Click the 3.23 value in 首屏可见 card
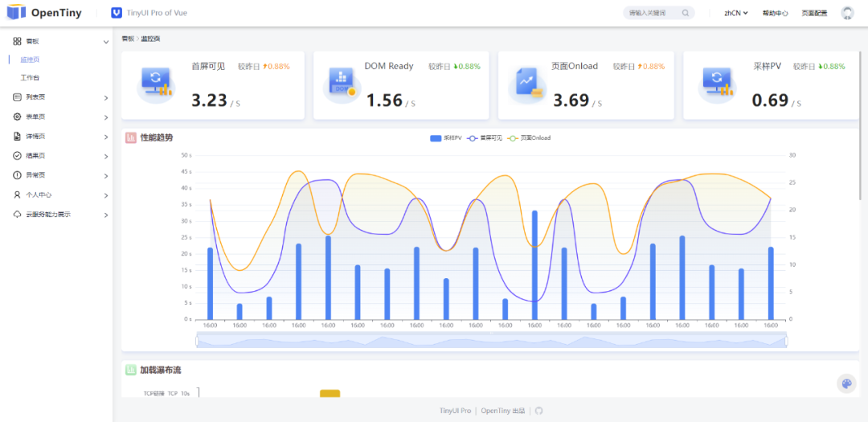 (209, 100)
